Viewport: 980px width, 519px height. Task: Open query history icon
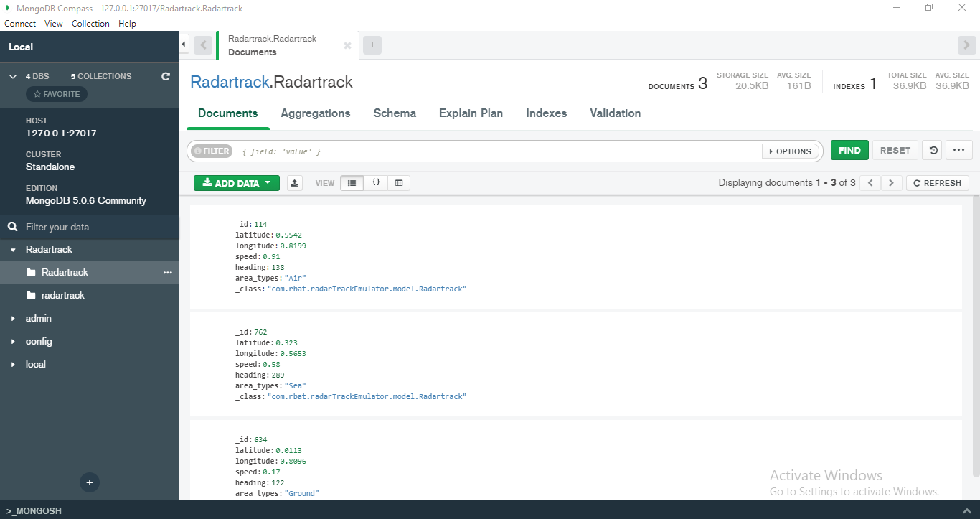click(932, 151)
